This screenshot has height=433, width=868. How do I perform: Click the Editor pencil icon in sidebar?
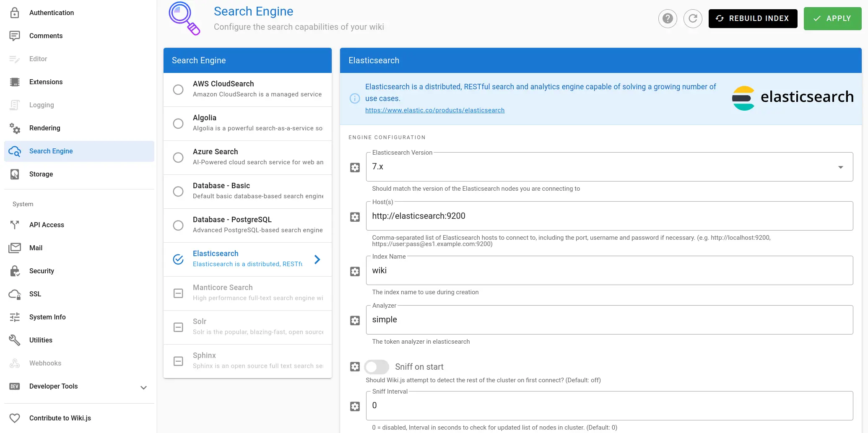coord(15,59)
